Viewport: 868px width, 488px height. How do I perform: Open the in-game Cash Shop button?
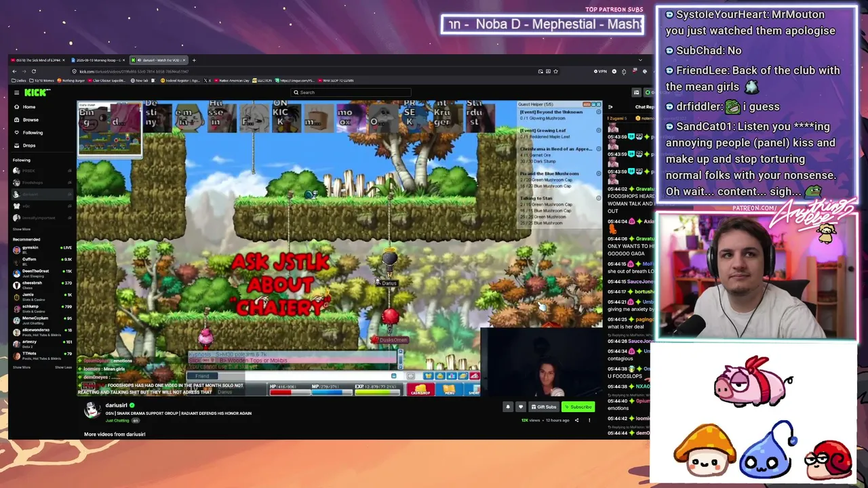(420, 390)
